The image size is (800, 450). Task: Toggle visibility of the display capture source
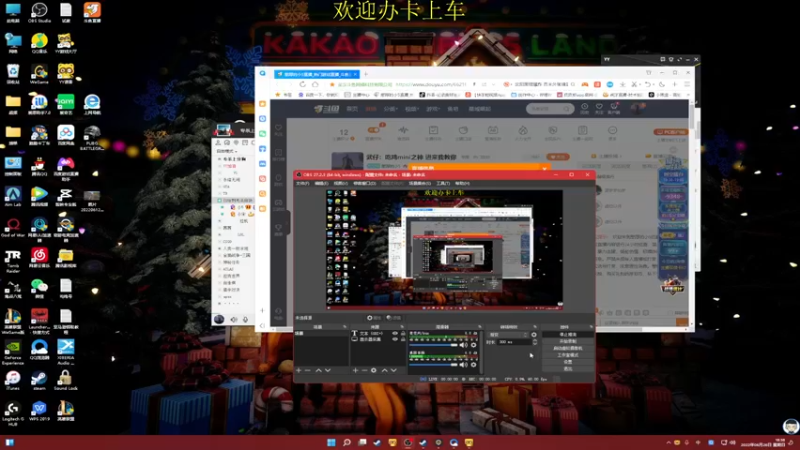pyautogui.click(x=395, y=339)
